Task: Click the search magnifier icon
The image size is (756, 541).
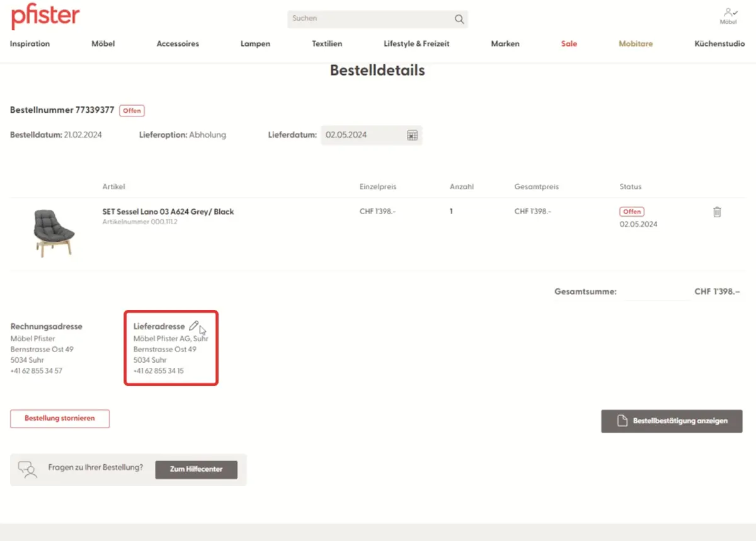Action: pyautogui.click(x=459, y=19)
